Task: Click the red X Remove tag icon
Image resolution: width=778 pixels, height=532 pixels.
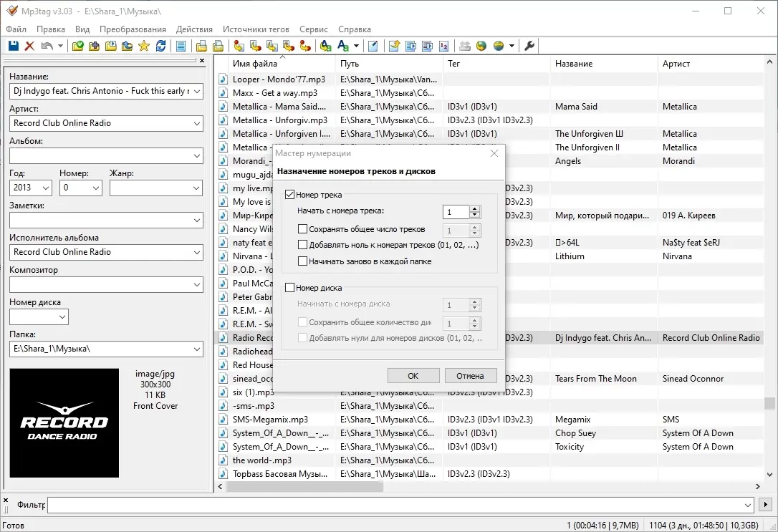Action: (29, 46)
